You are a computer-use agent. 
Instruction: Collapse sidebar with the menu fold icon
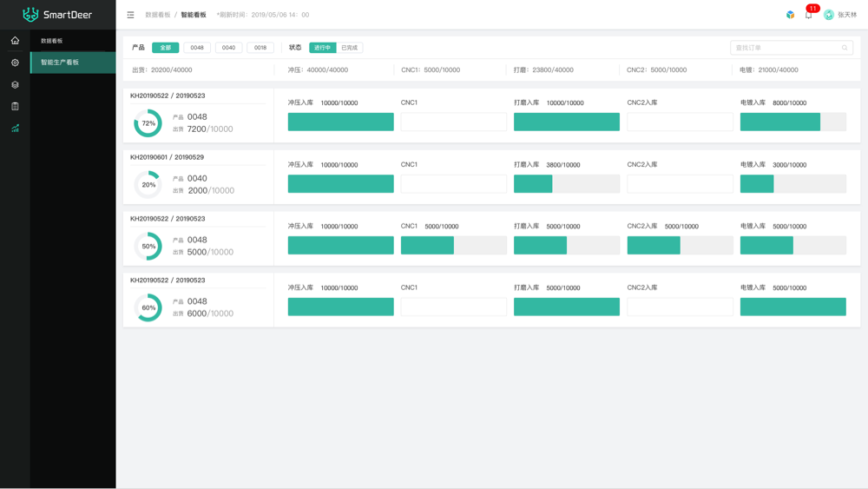point(130,15)
